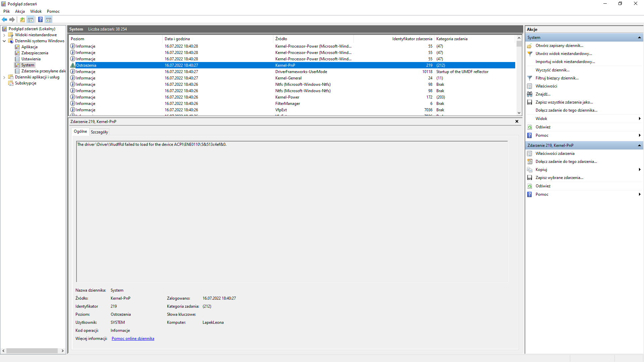Image resolution: width=644 pixels, height=362 pixels.
Task: Click the Zapisz wszystkie zdarzenia save icon
Action: coord(530,102)
